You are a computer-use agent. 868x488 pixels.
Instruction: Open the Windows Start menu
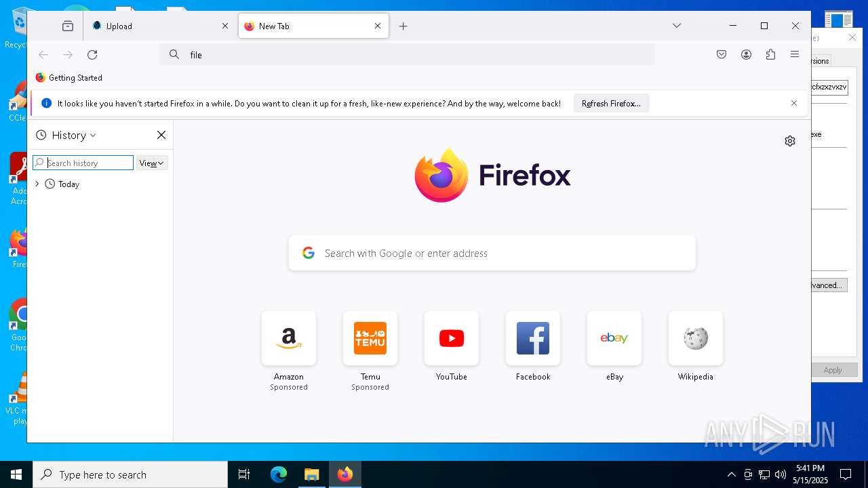point(16,474)
